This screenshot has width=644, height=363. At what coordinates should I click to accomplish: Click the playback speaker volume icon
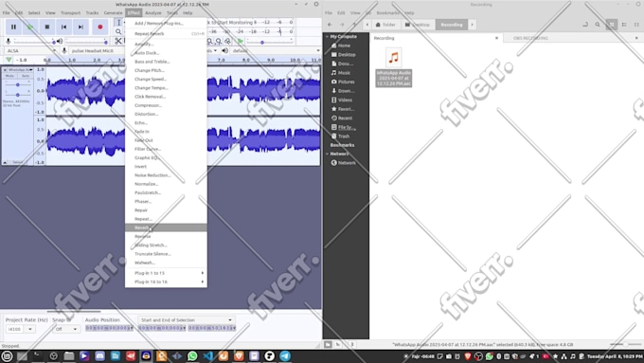tap(60, 41)
